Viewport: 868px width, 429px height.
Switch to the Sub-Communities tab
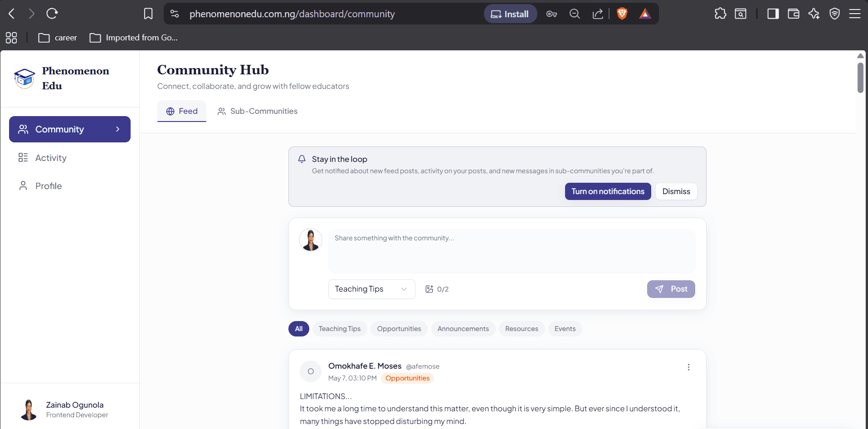tap(257, 111)
